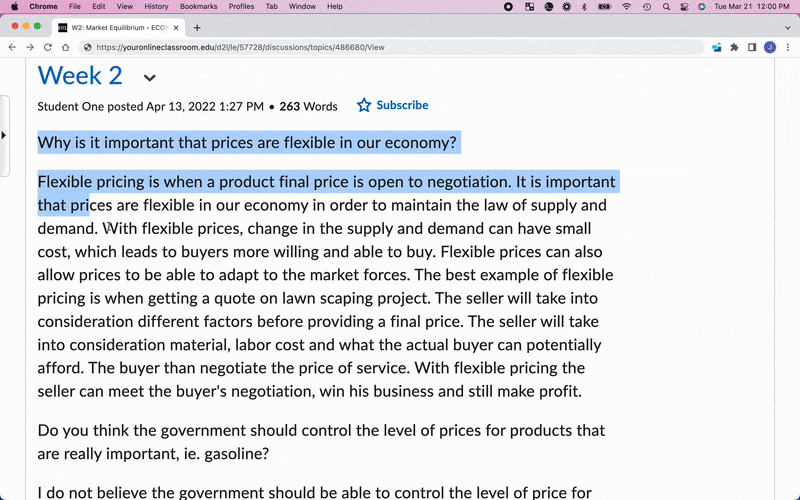
Task: Open the tab search chevron
Action: [x=787, y=28]
